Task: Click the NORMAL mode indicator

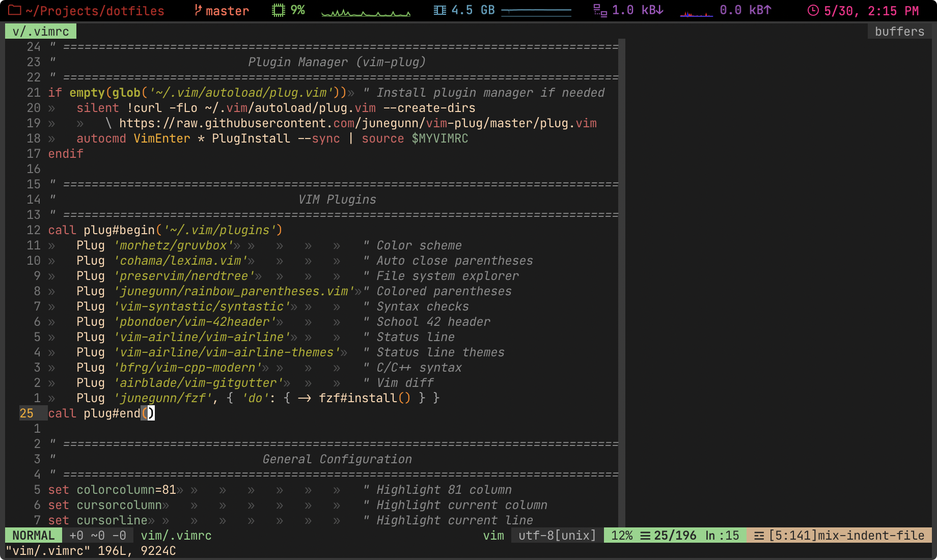Action: [34, 536]
